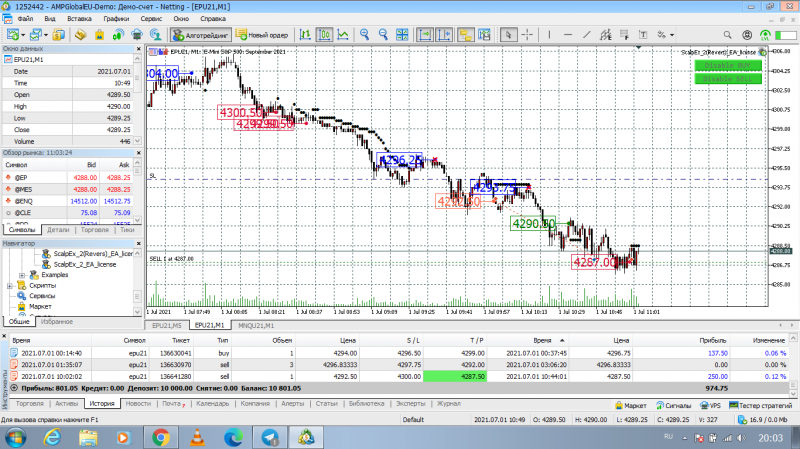The image size is (800, 449).
Task: Click the zoom out magnifier icon
Action: [x=383, y=34]
